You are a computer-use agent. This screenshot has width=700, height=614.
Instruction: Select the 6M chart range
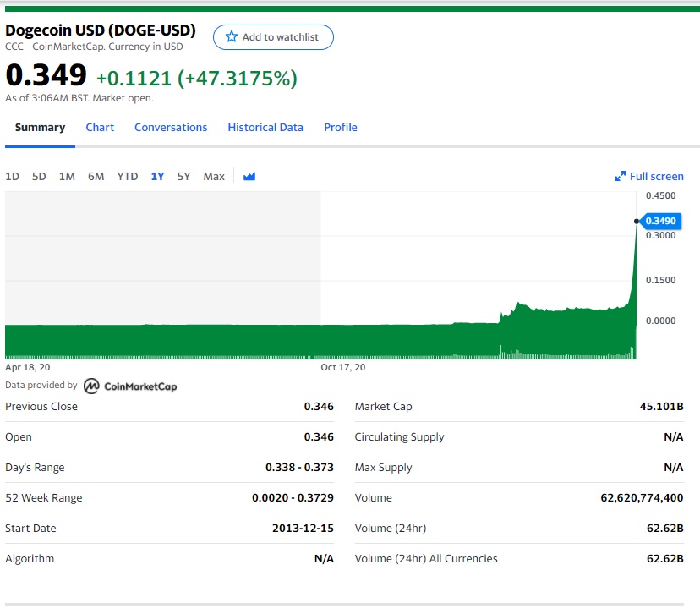(96, 177)
